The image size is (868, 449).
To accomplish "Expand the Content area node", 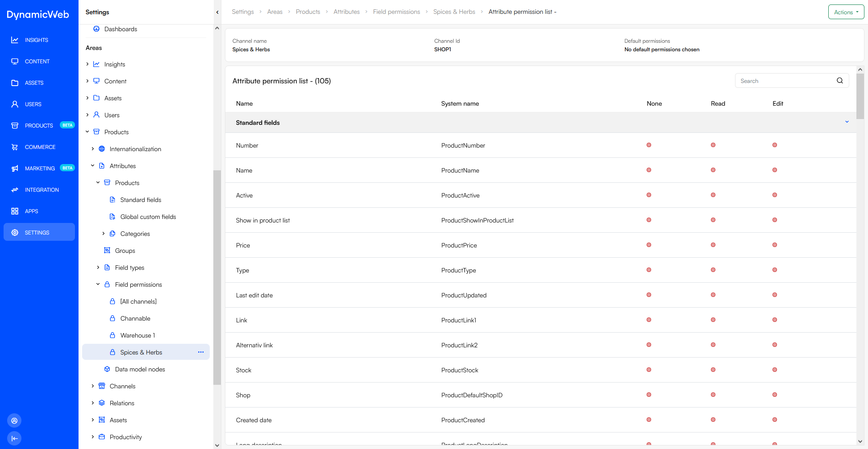I will coord(87,81).
